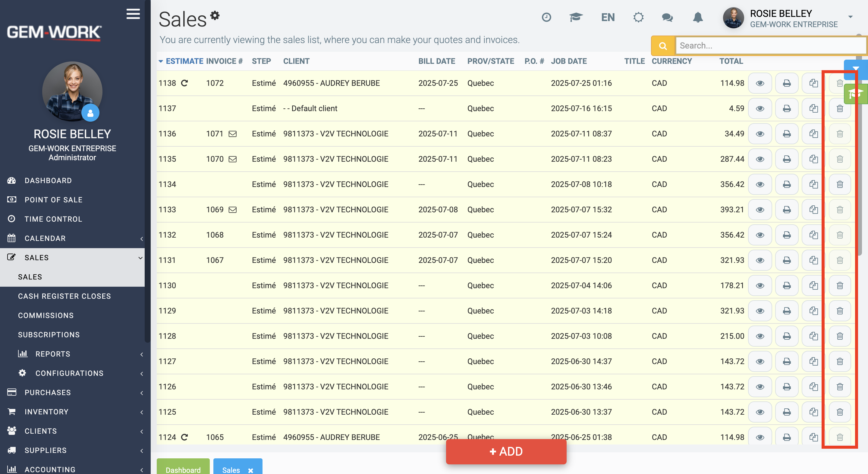Click the training graduation cap icon in header
The width and height of the screenshot is (868, 474).
tap(576, 17)
